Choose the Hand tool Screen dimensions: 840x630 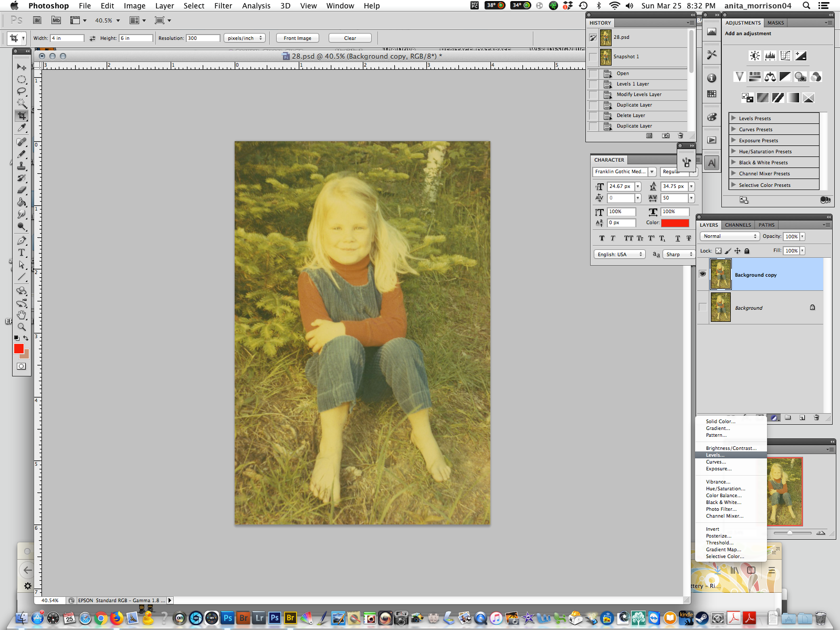[22, 315]
